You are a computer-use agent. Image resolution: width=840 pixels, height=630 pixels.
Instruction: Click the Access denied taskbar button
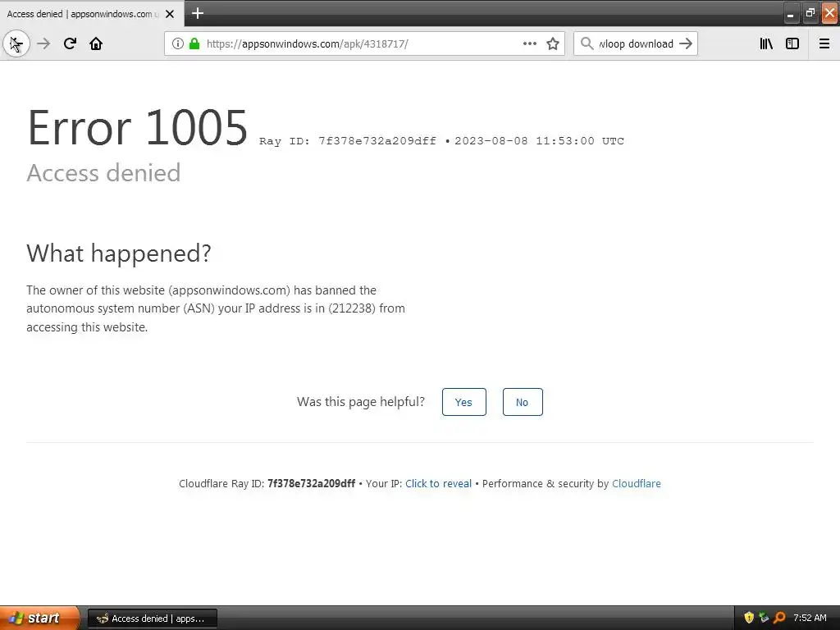coord(152,619)
